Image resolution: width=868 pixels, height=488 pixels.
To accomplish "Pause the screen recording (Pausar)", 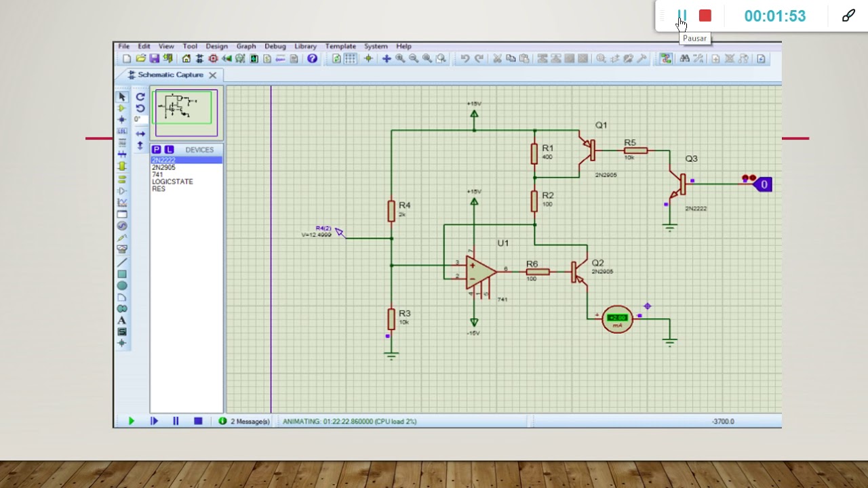I will point(682,16).
